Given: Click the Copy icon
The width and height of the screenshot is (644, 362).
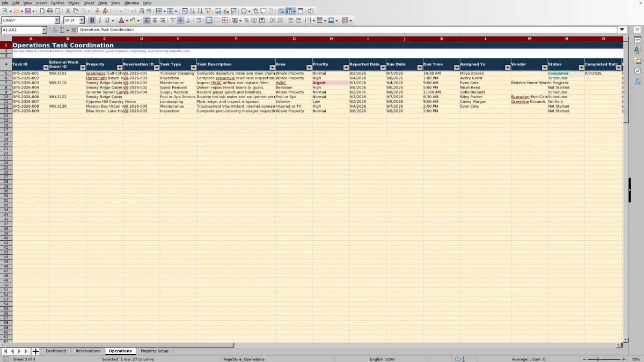Looking at the screenshot, I should tap(76, 11).
